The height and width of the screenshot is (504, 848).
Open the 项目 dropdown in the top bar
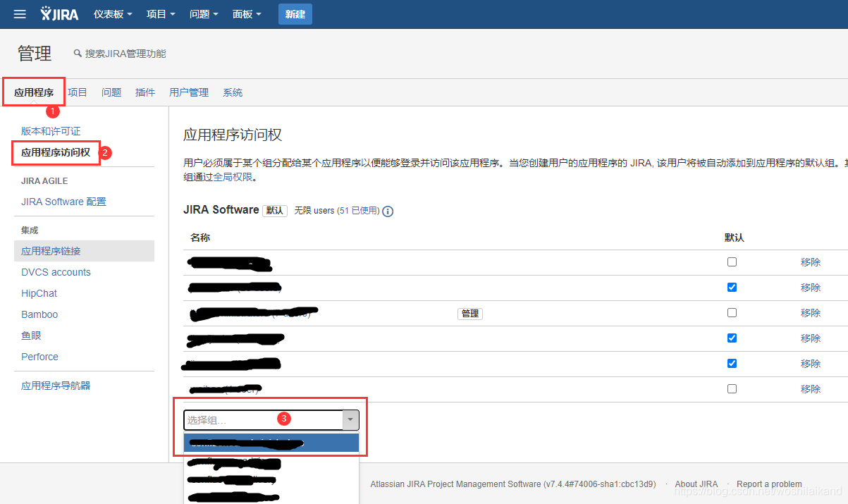tap(161, 14)
